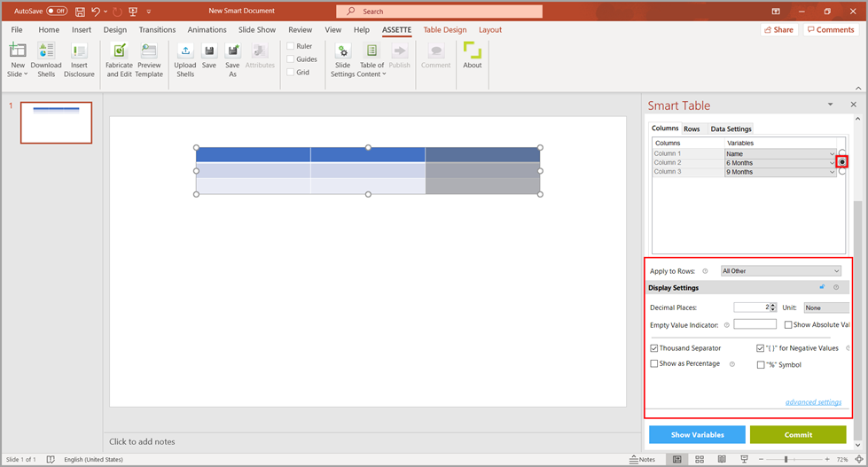Switch to Normal view in status bar
This screenshot has height=467, width=868.
(676, 459)
